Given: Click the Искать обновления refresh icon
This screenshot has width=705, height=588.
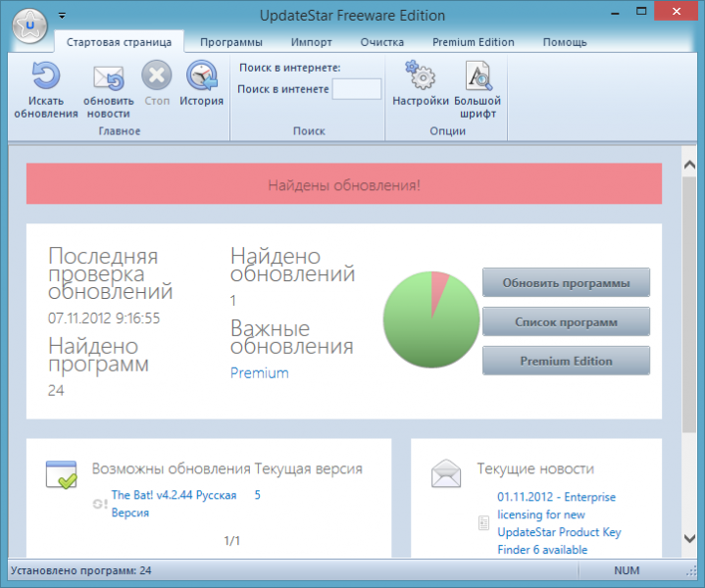Looking at the screenshot, I should point(46,75).
